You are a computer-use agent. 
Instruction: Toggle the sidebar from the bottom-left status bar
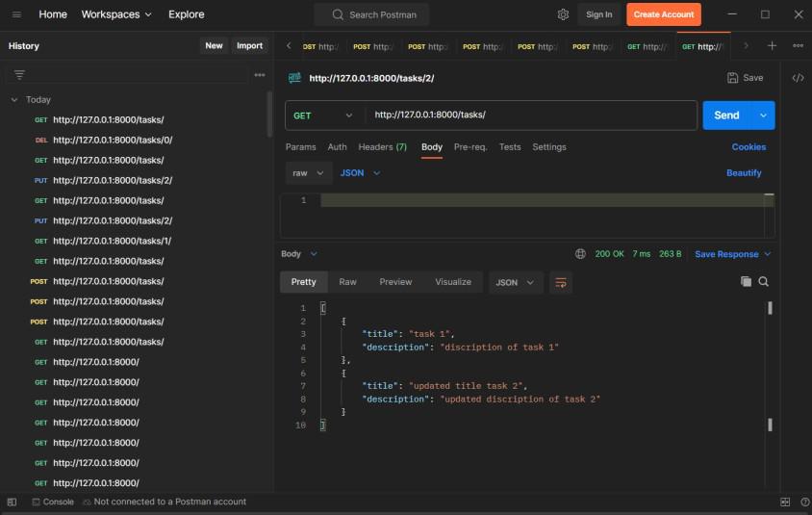coord(12,502)
